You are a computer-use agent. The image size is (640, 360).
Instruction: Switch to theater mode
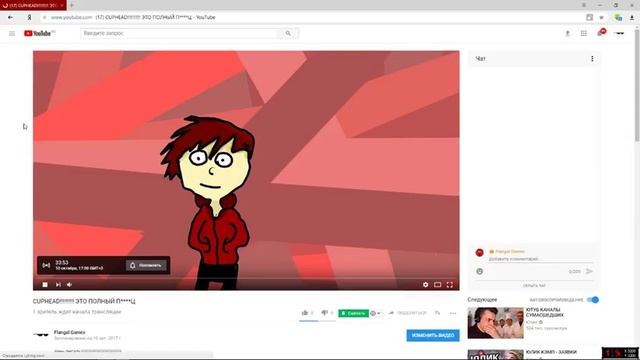tap(438, 284)
